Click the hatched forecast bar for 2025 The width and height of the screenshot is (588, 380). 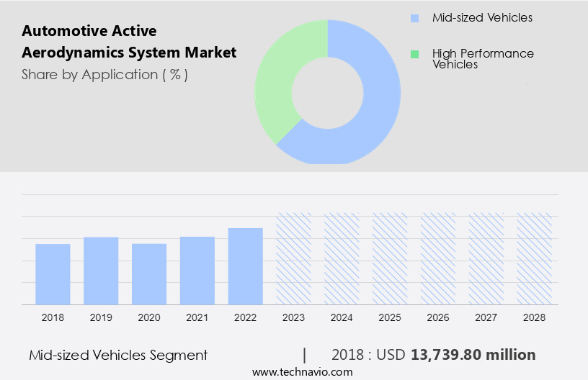click(x=390, y=258)
